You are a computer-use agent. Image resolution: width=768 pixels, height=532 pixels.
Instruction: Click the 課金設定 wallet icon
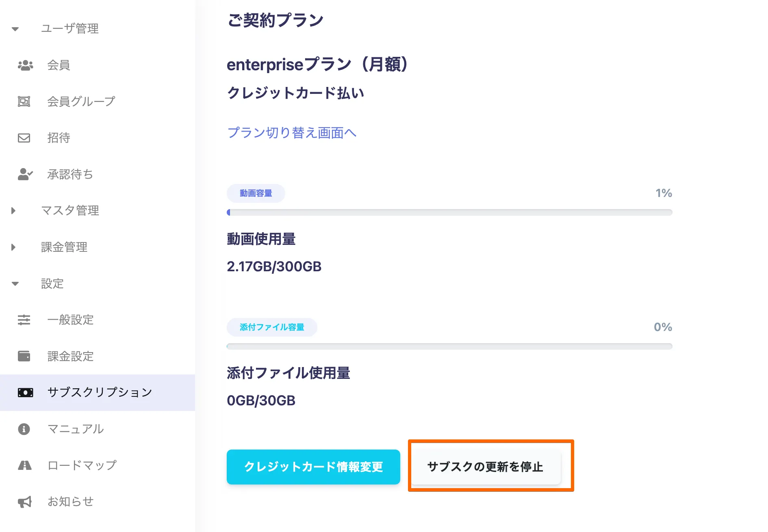24,356
